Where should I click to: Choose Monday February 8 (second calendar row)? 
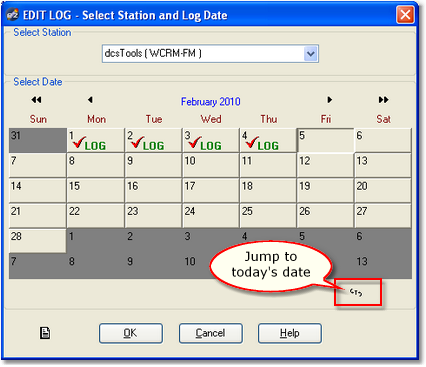click(95, 165)
